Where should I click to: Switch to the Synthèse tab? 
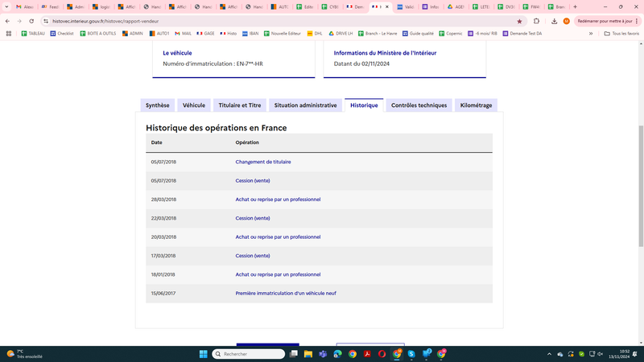pyautogui.click(x=157, y=105)
